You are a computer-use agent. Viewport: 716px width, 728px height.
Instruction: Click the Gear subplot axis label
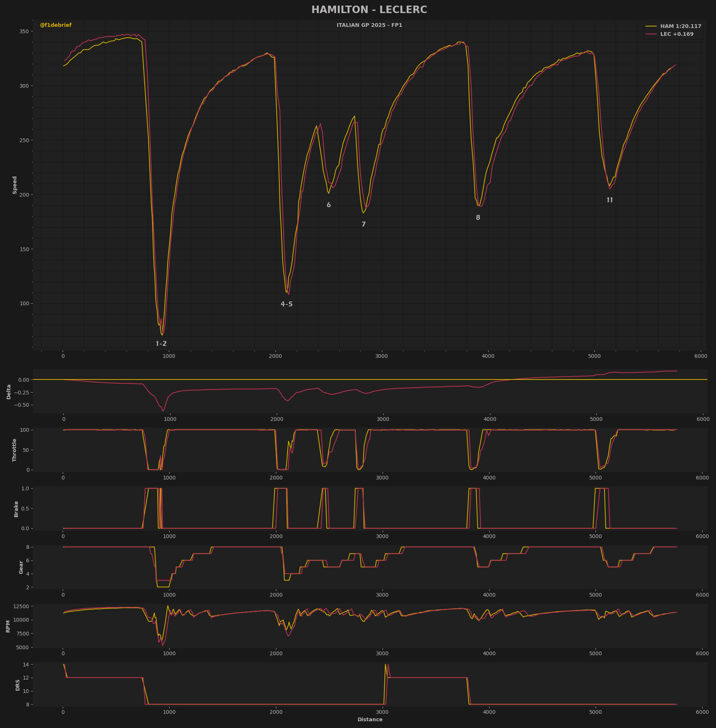(x=21, y=567)
